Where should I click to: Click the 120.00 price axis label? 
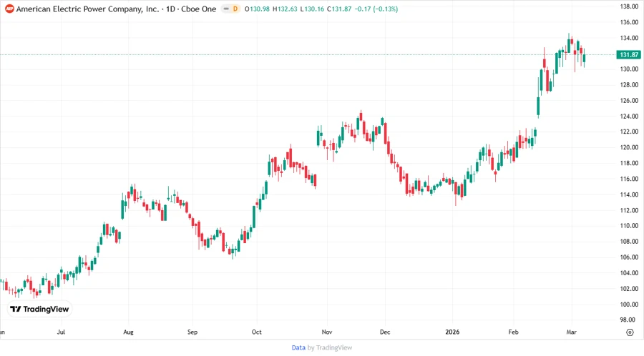pyautogui.click(x=629, y=147)
